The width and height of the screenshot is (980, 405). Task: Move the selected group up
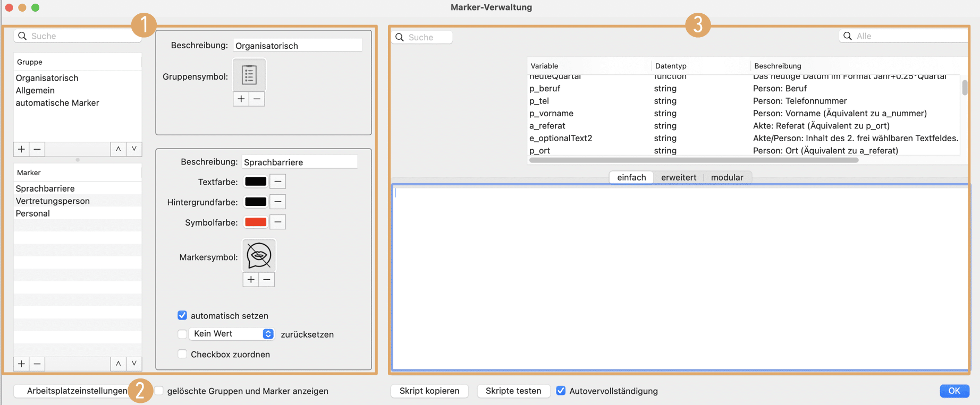click(119, 149)
